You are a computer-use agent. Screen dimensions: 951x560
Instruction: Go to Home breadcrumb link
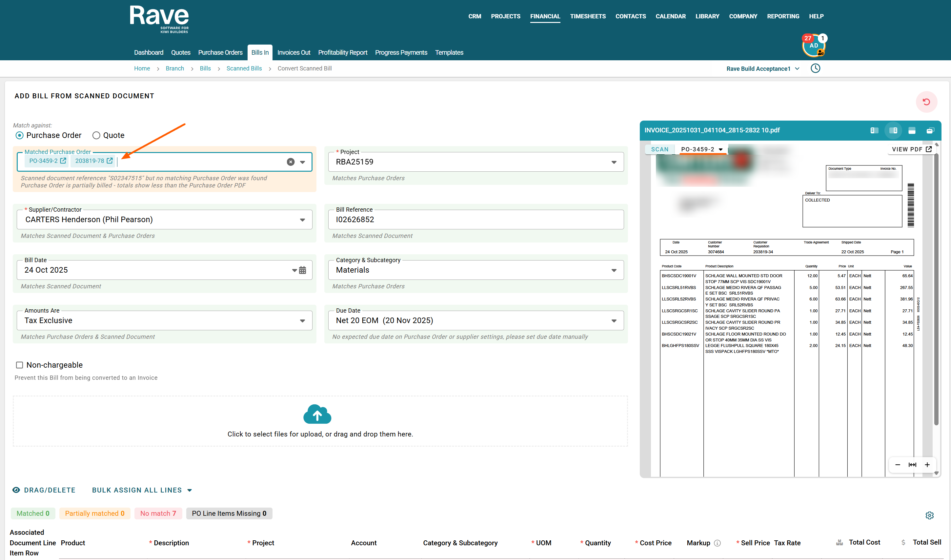point(142,68)
